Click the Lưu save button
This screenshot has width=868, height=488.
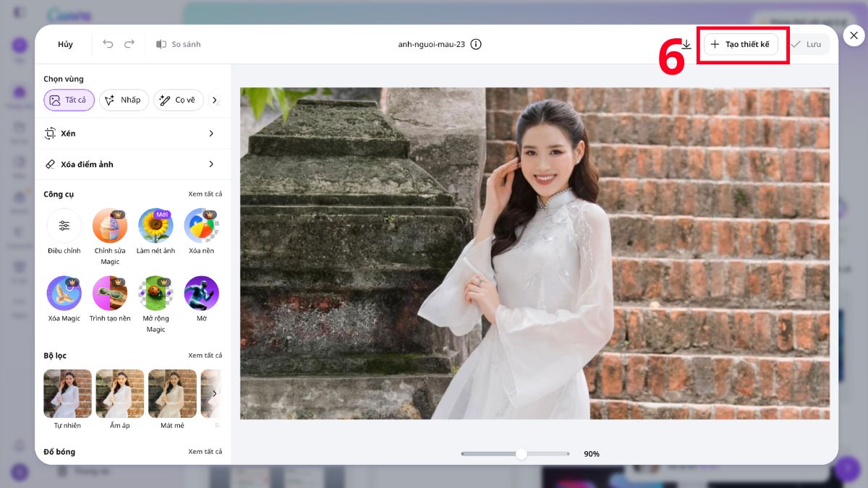806,44
